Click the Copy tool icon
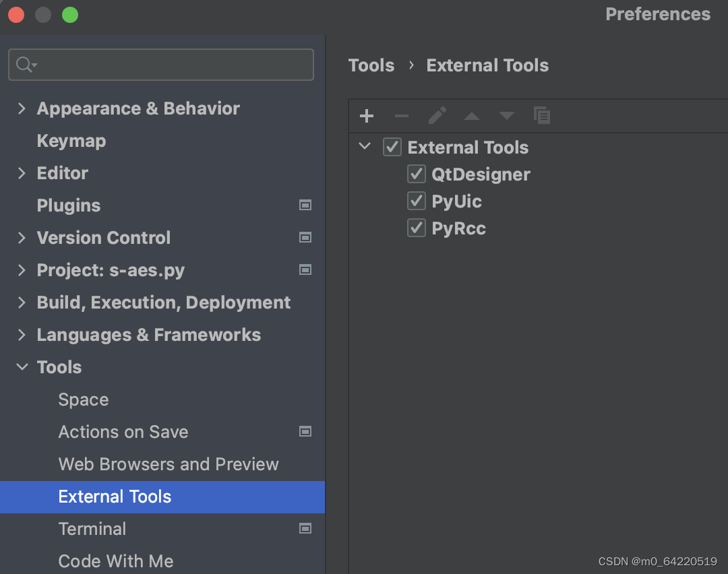Image resolution: width=728 pixels, height=574 pixels. [542, 116]
